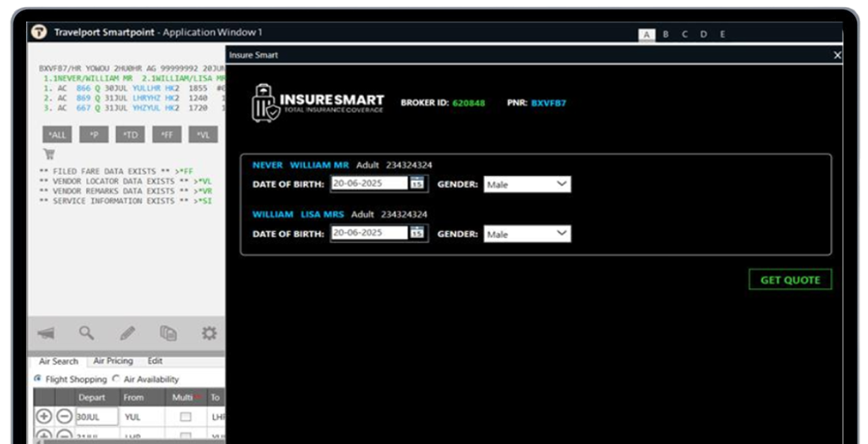868x444 pixels.
Task: Select the pencil edit icon
Action: (x=127, y=334)
